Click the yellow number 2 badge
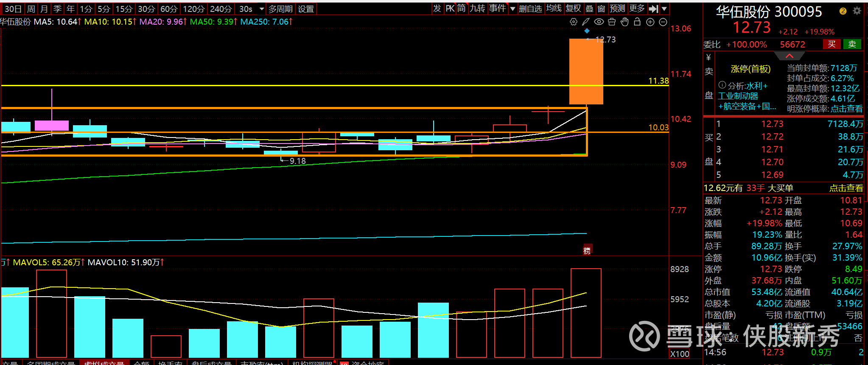868x365 pixels. [x=843, y=11]
